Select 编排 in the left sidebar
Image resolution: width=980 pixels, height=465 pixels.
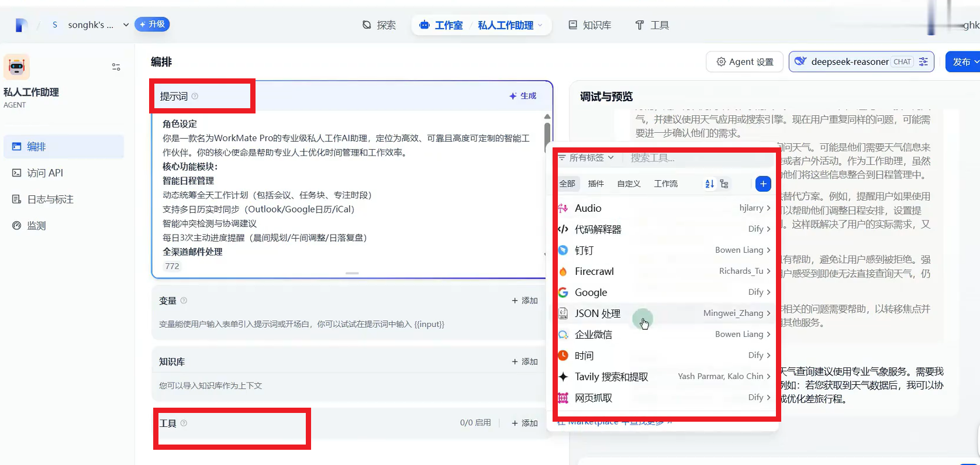[64, 147]
